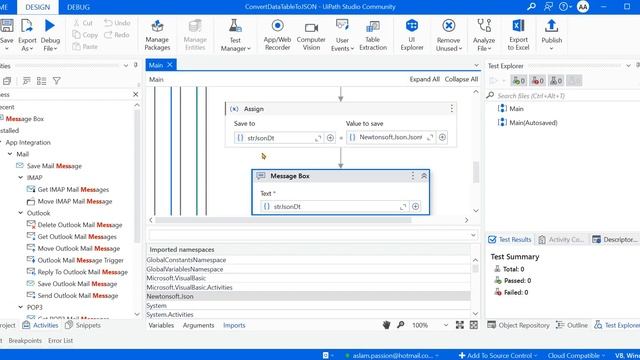Click the Publish icon

tap(551, 26)
